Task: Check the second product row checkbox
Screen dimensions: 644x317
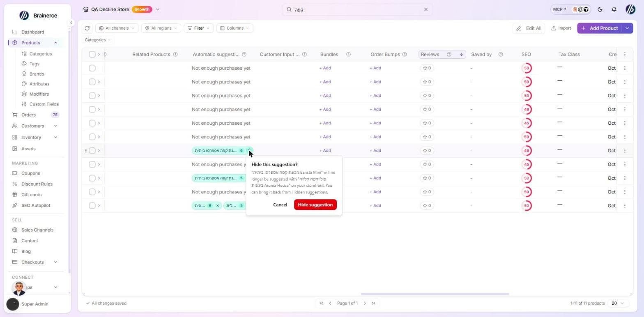Action: [x=92, y=82]
